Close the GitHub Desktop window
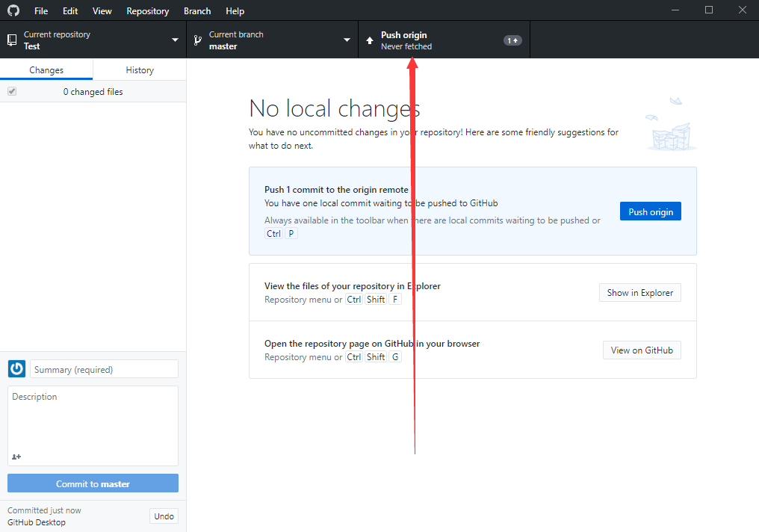Viewport: 759px width, 532px height. click(742, 10)
